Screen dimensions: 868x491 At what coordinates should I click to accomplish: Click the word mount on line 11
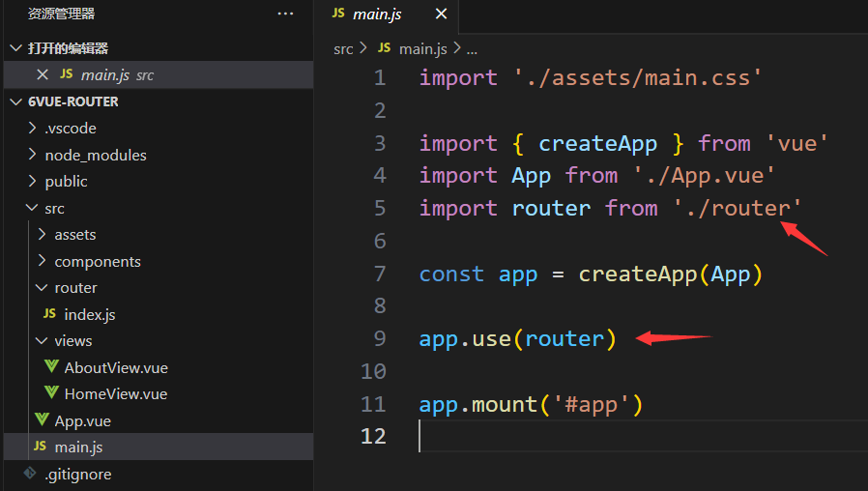coord(505,405)
